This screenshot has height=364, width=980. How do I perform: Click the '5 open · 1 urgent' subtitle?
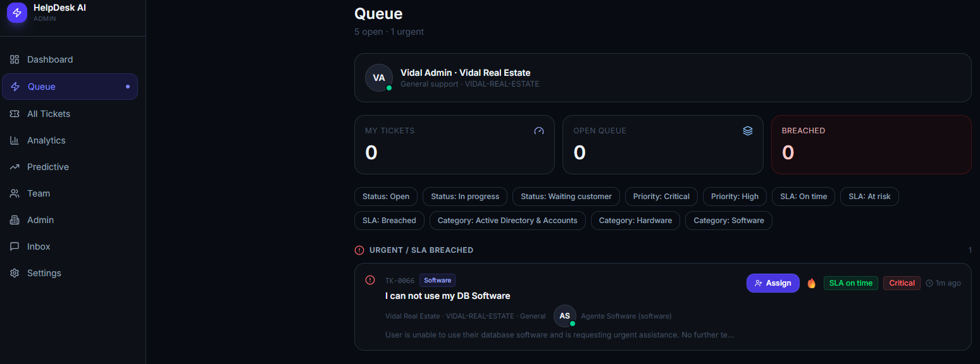click(x=389, y=32)
